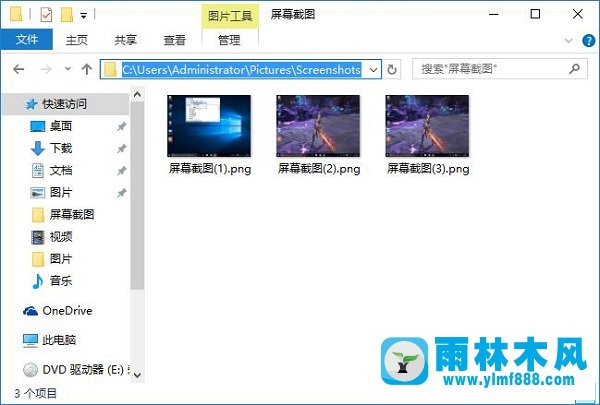Click the pin icon next to 桌面

pyautogui.click(x=122, y=126)
